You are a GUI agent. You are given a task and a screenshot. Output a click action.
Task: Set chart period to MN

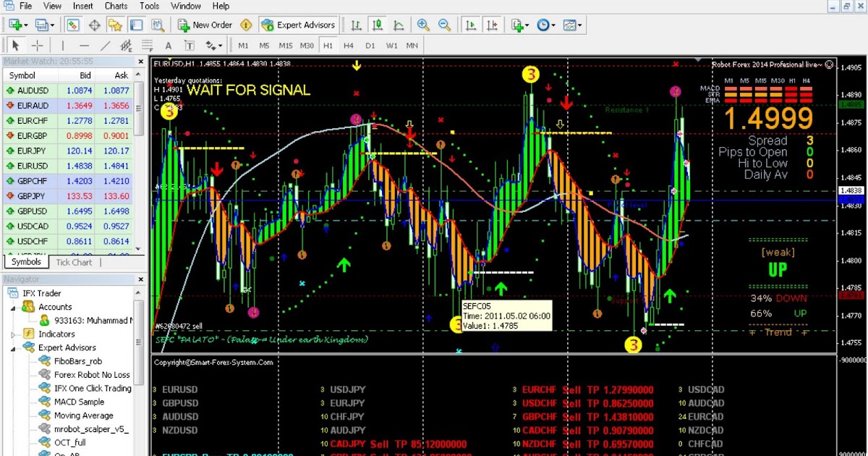[x=412, y=46]
